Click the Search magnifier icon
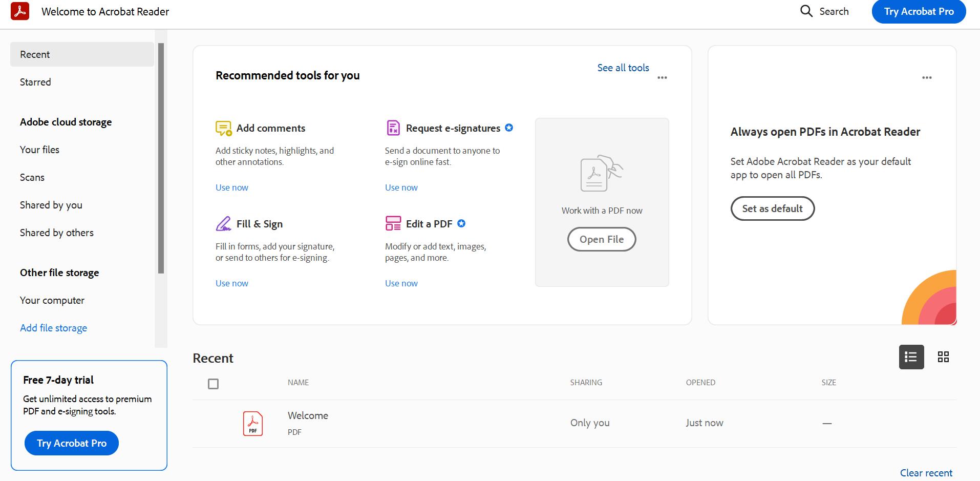The image size is (980, 481). click(x=806, y=11)
